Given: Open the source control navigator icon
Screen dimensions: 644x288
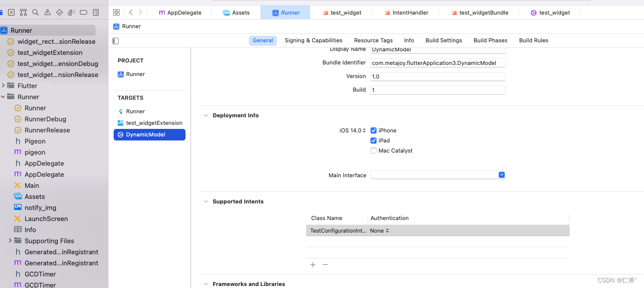Looking at the screenshot, I should (11, 12).
